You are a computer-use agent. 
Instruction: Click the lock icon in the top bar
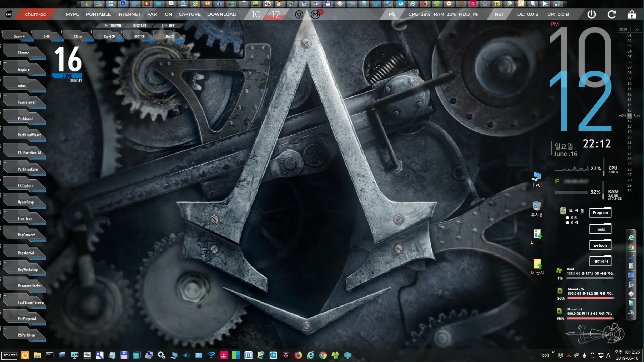tap(632, 14)
